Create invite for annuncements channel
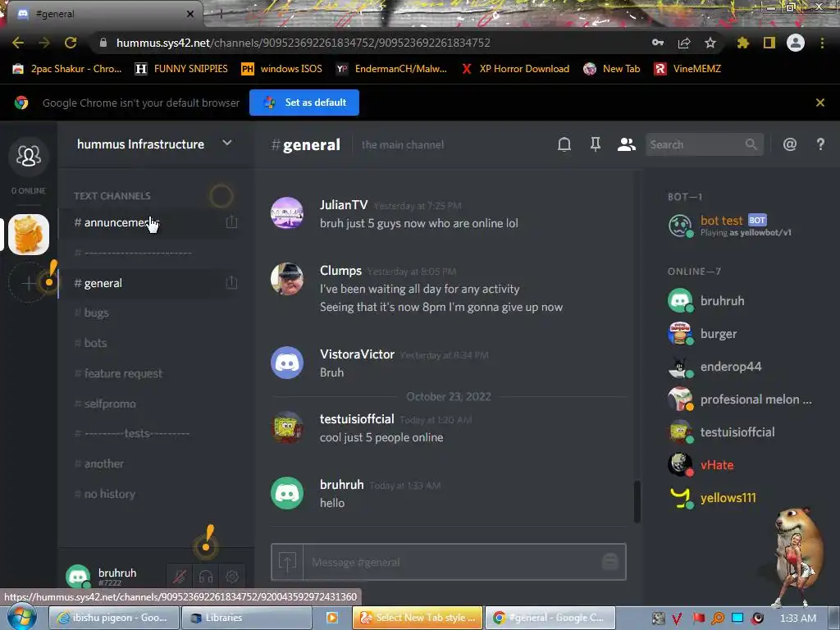 coord(231,221)
